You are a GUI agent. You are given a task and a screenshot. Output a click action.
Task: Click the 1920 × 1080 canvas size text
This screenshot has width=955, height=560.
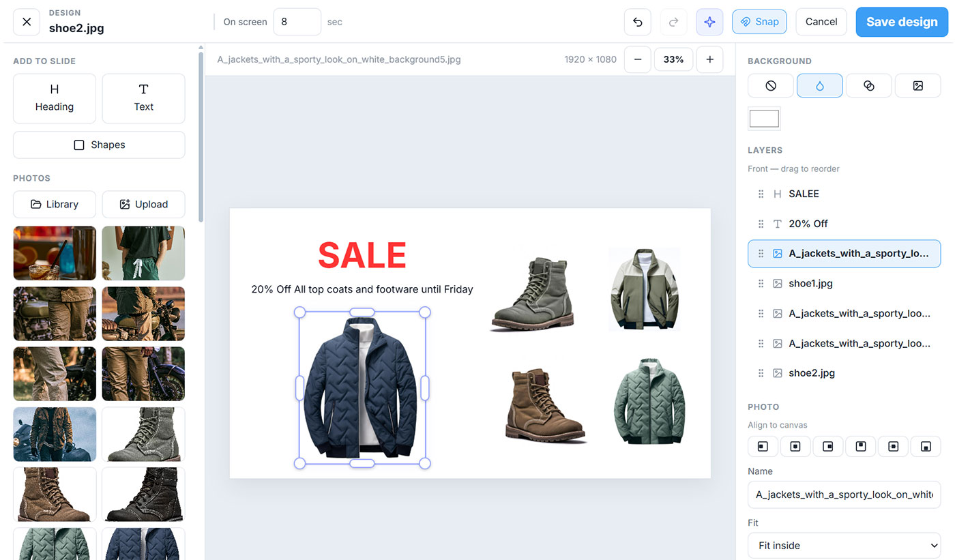pyautogui.click(x=591, y=59)
